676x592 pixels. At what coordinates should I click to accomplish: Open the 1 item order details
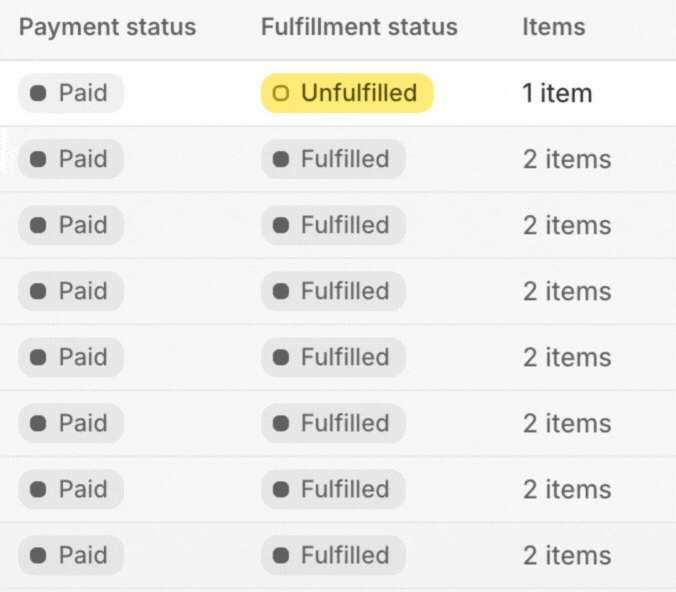click(557, 93)
